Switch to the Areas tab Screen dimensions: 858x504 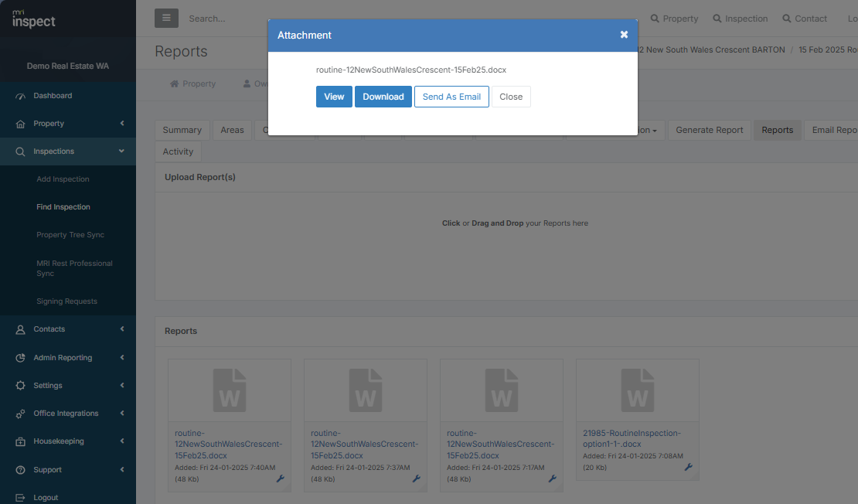pos(232,130)
